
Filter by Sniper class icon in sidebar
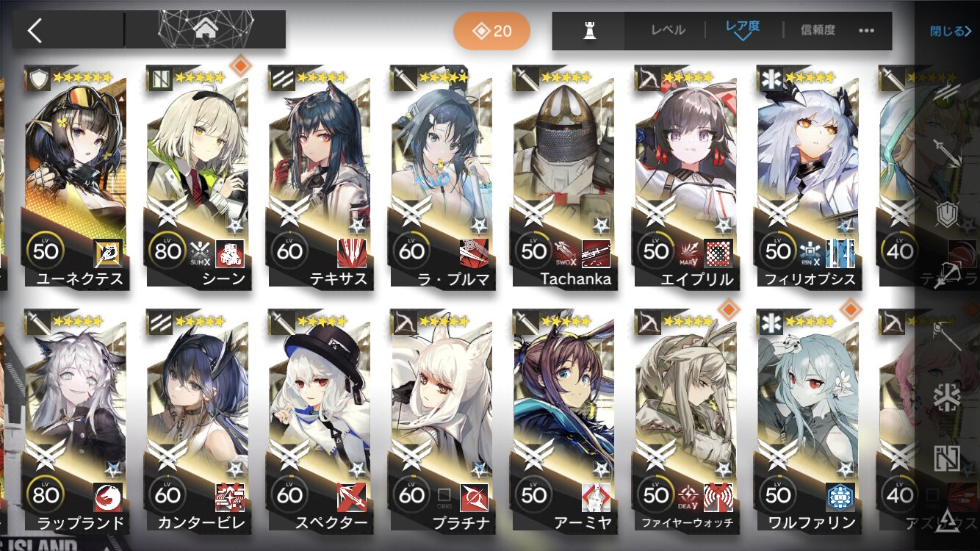coord(948,275)
